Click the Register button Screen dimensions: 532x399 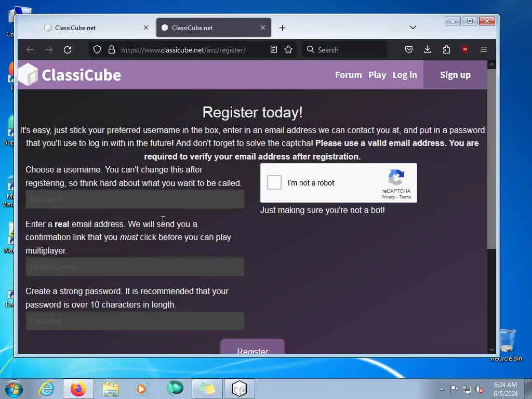[252, 347]
